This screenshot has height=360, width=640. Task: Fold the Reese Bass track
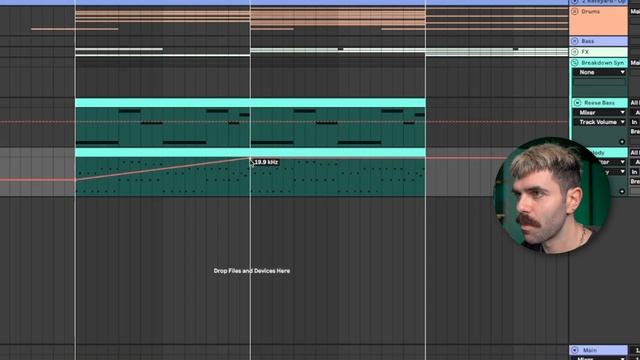pos(577,103)
